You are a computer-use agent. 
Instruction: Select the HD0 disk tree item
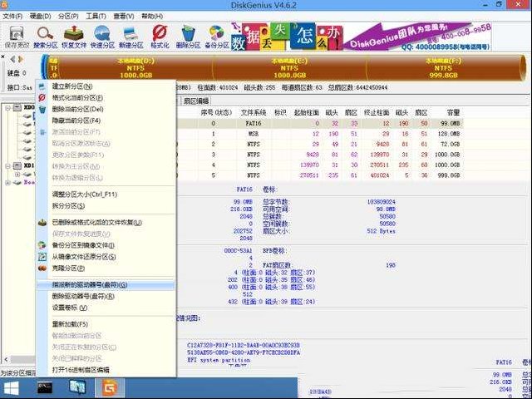coord(24,107)
